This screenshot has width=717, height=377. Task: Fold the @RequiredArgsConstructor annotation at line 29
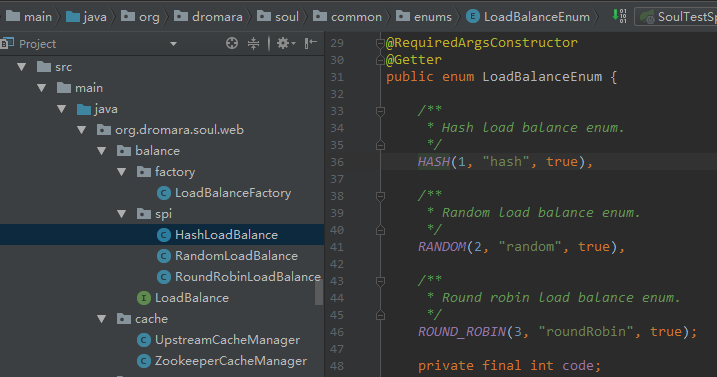380,43
